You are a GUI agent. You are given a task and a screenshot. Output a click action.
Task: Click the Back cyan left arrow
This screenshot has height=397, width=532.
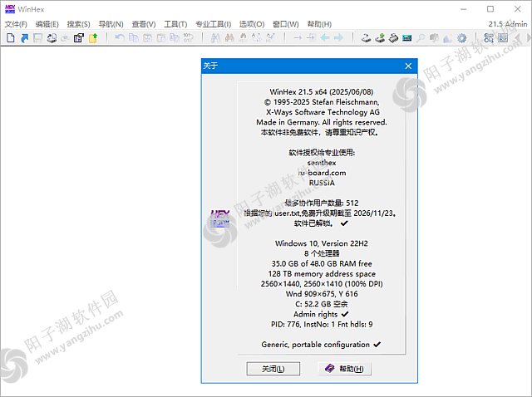[325, 37]
